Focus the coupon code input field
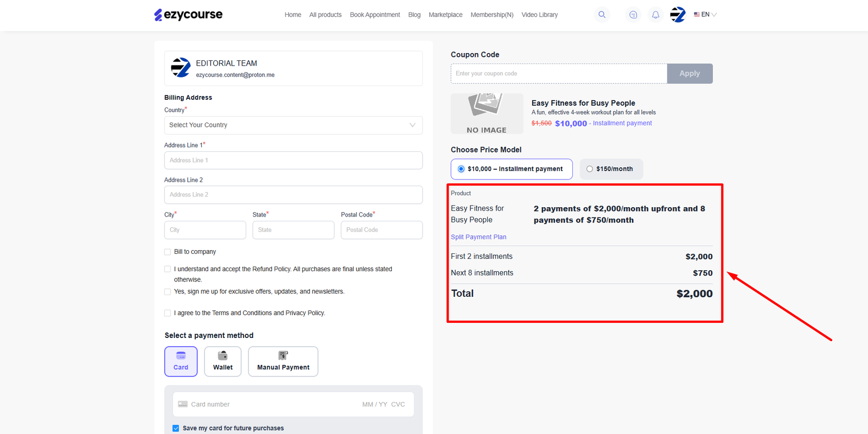Image resolution: width=868 pixels, height=434 pixels. coord(558,74)
